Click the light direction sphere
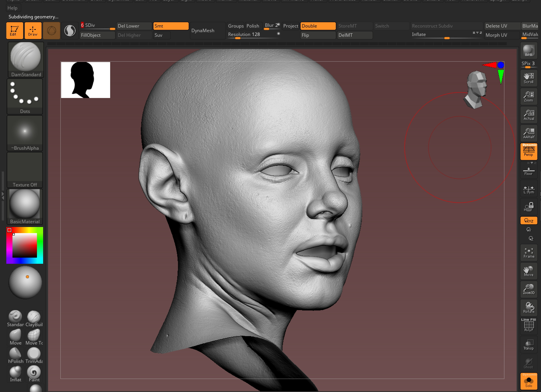541x392 pixels. (25, 282)
